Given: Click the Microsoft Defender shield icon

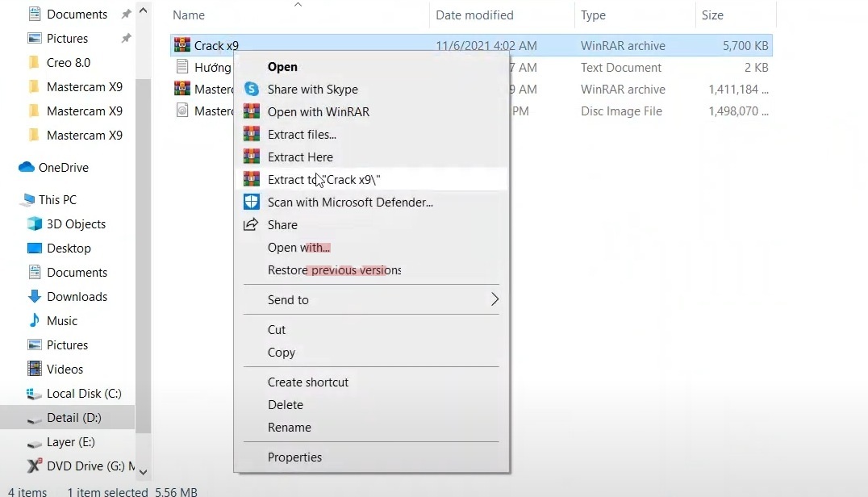Looking at the screenshot, I should click(252, 202).
